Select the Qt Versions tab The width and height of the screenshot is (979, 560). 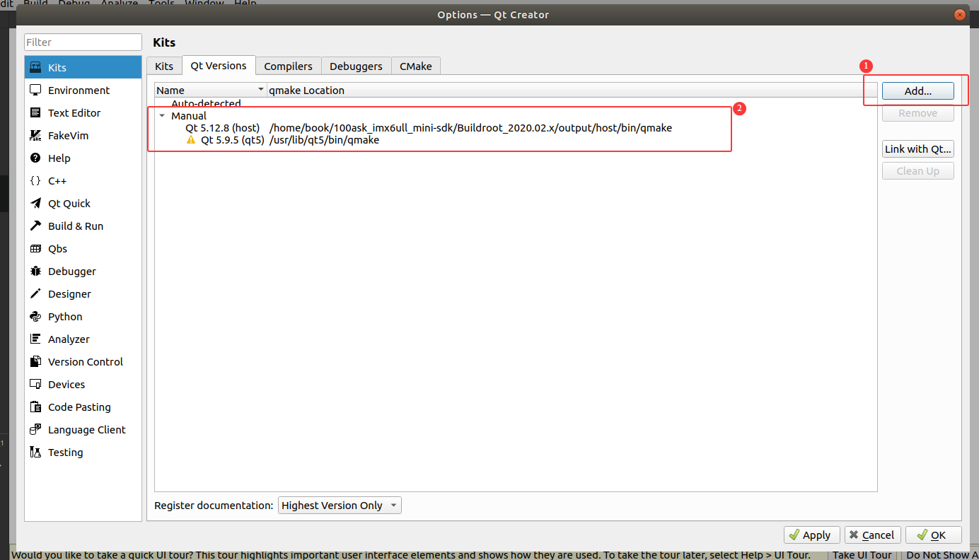click(x=219, y=66)
